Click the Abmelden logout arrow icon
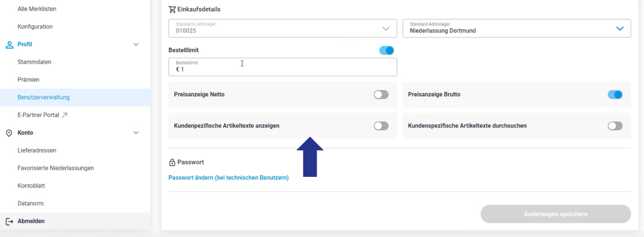The height and width of the screenshot is (237, 644). tap(9, 221)
